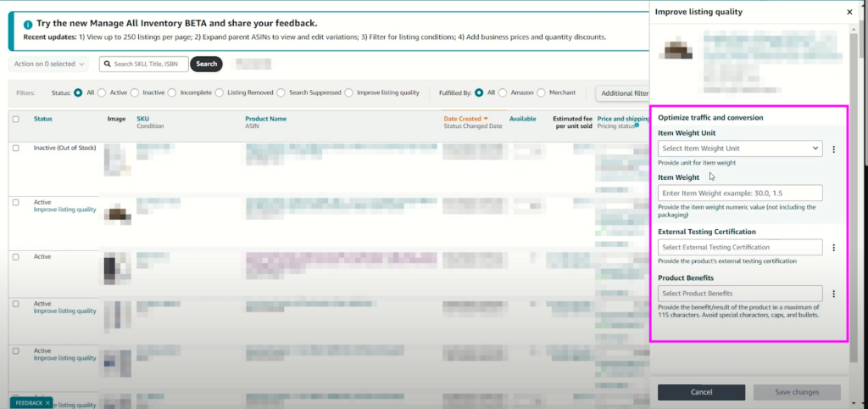
Task: Focus the Search SKU, Title, ISBN field
Action: [144, 64]
